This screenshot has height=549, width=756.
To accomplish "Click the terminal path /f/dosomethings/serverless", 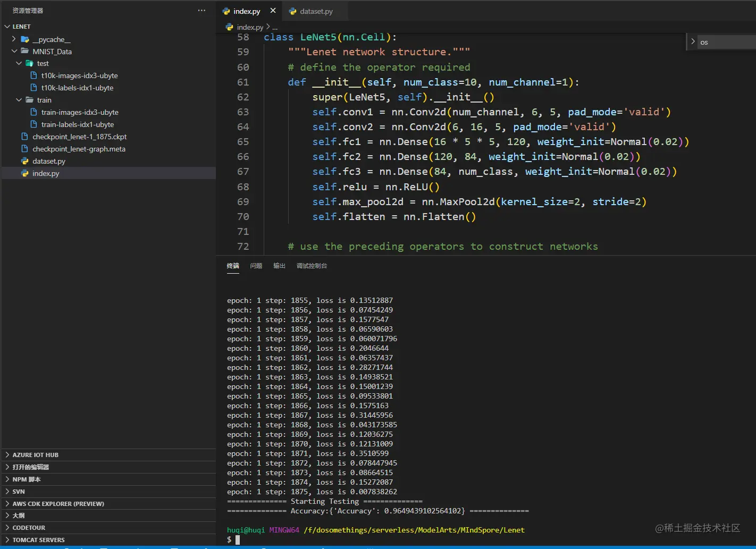I will pos(414,530).
